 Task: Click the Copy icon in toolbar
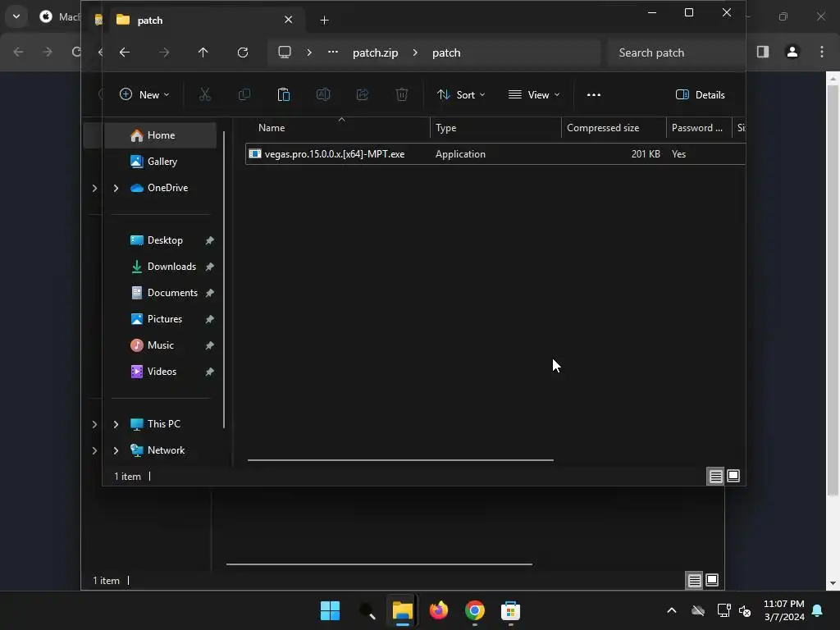pyautogui.click(x=244, y=95)
